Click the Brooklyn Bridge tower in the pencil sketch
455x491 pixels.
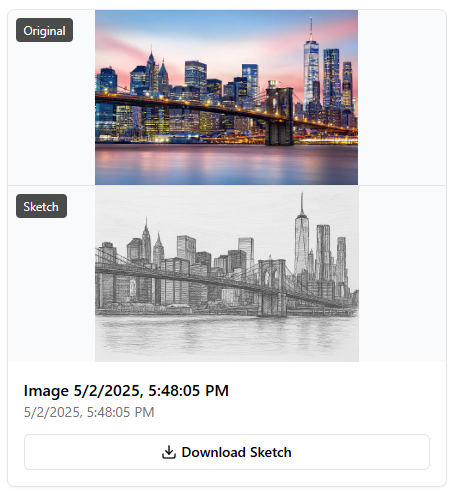(x=272, y=288)
